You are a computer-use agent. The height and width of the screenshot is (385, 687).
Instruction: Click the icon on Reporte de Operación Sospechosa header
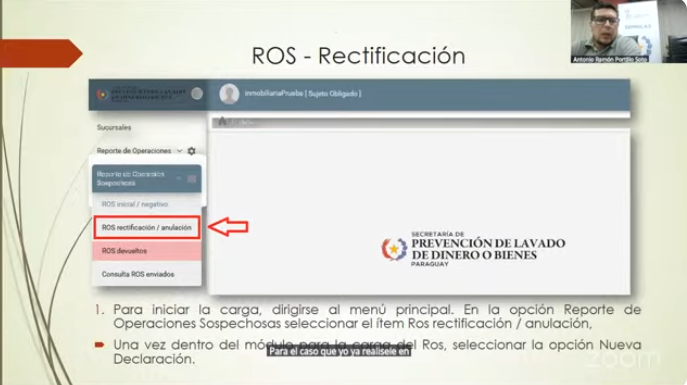tap(191, 179)
